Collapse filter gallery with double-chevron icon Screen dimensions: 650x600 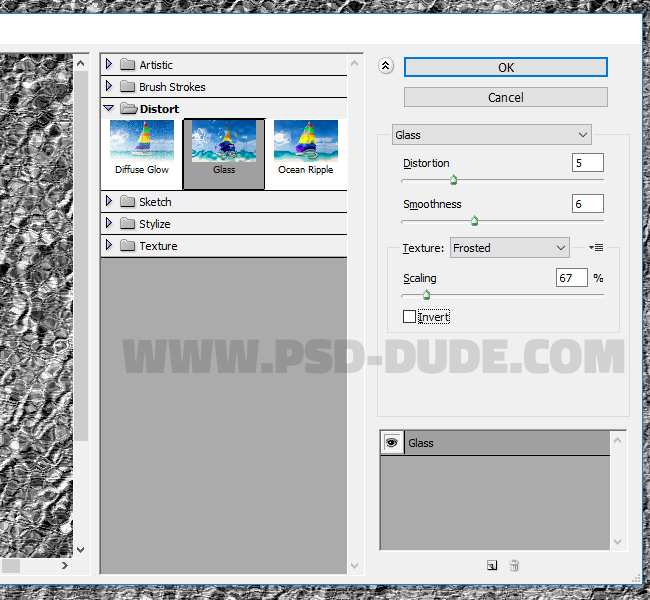coord(386,66)
